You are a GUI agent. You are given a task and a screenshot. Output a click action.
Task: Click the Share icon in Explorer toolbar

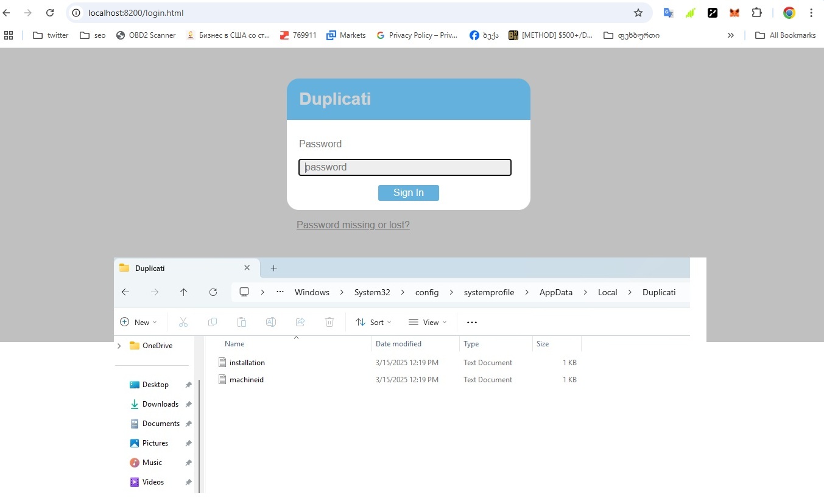click(x=300, y=322)
